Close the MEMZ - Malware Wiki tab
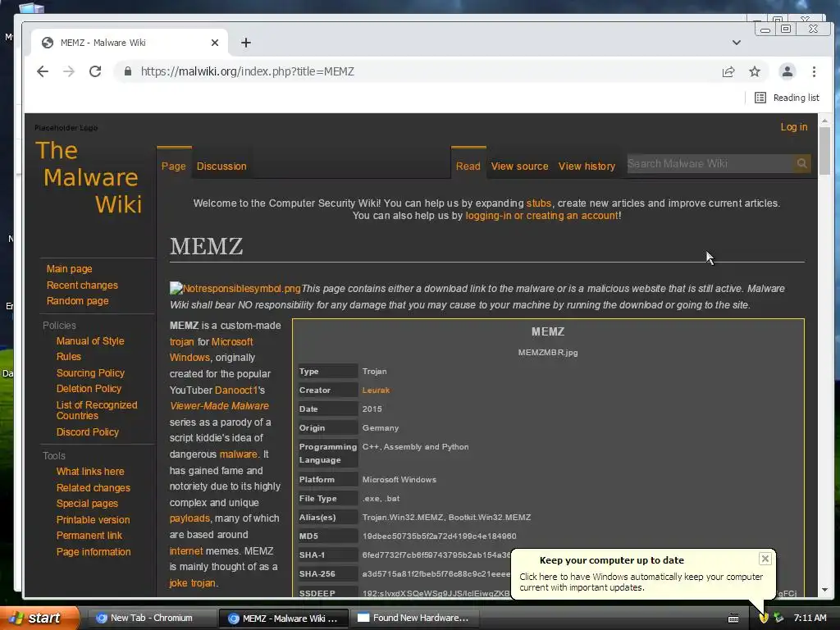The width and height of the screenshot is (840, 630). point(215,43)
